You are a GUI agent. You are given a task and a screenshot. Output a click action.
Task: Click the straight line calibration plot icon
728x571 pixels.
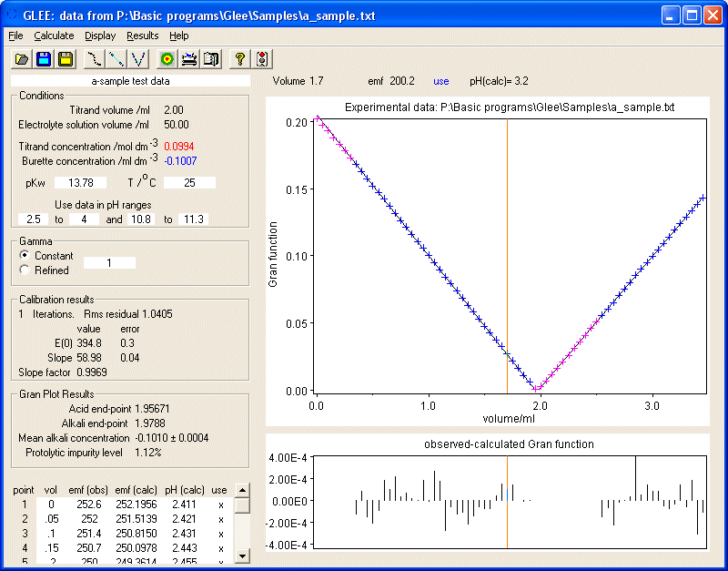coord(116,59)
